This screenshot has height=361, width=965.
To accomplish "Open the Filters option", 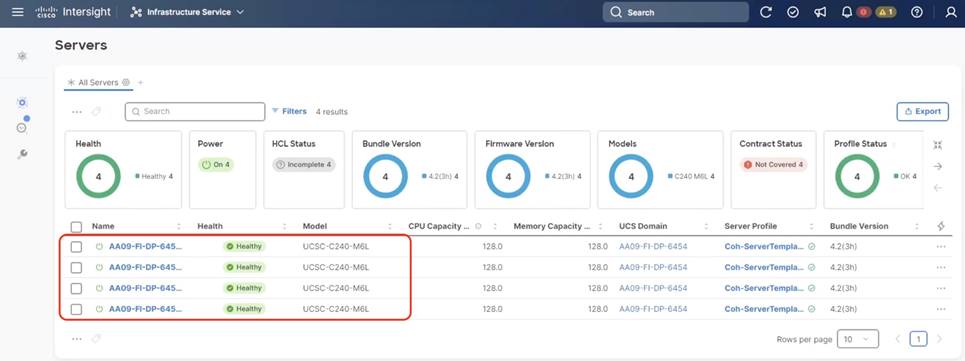I will coord(289,111).
